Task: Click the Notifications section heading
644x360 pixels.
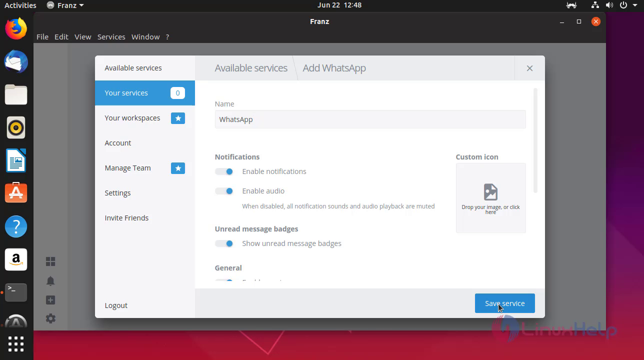Action: point(237,157)
